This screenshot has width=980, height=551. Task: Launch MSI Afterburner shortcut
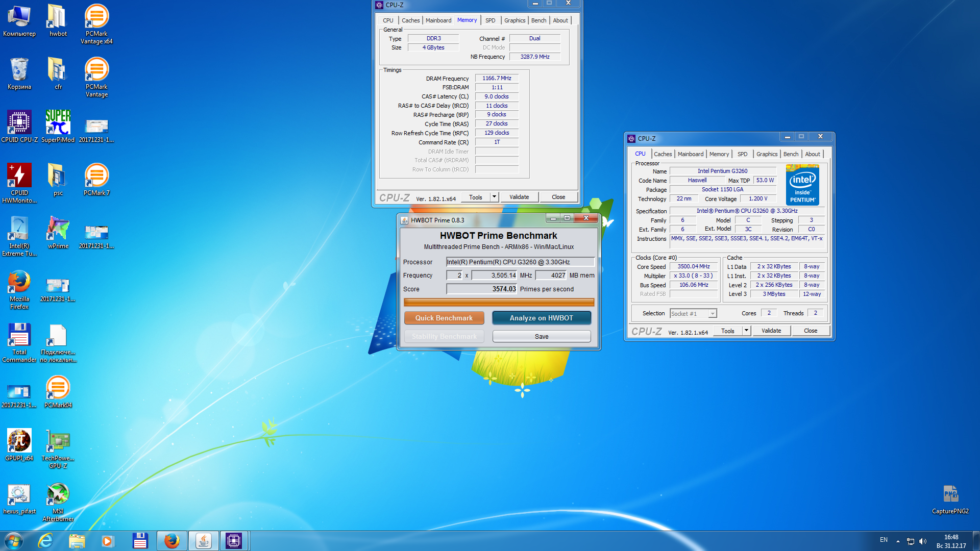pyautogui.click(x=58, y=502)
